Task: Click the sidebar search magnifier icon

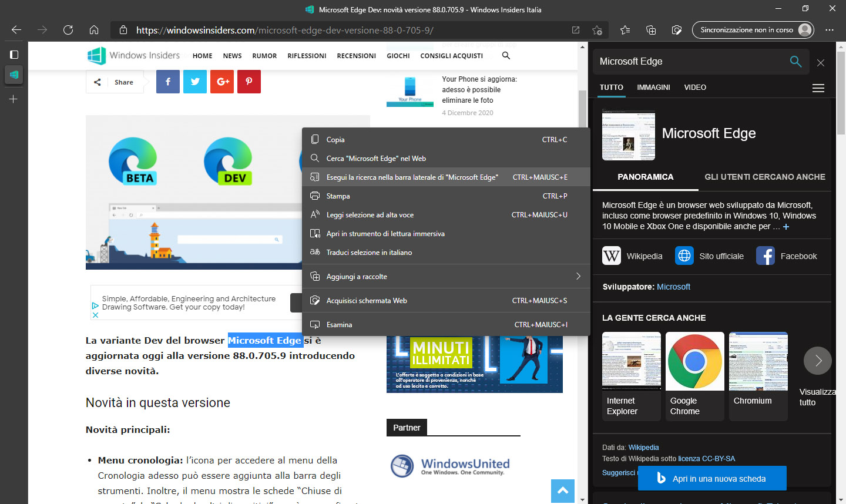Action: [x=795, y=62]
